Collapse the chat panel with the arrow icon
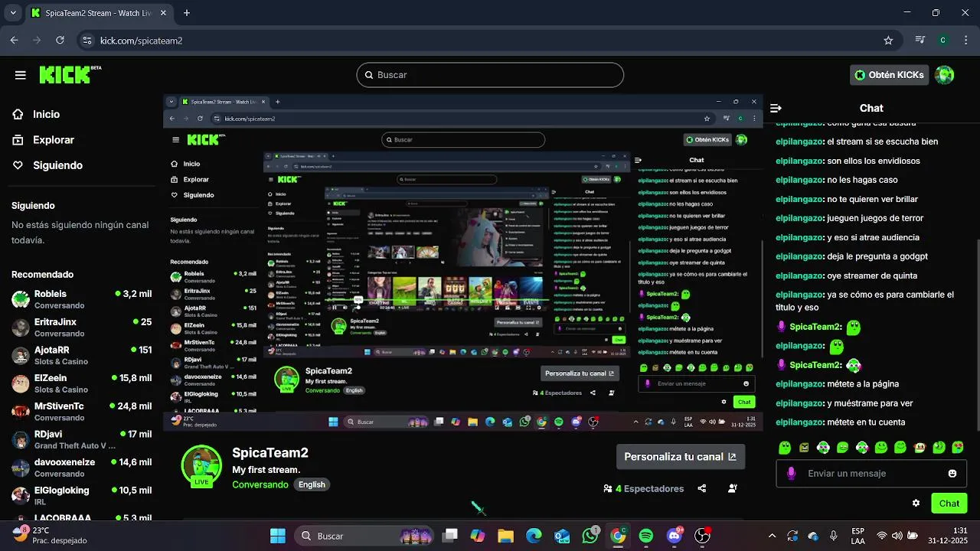The image size is (980, 551). [x=776, y=109]
